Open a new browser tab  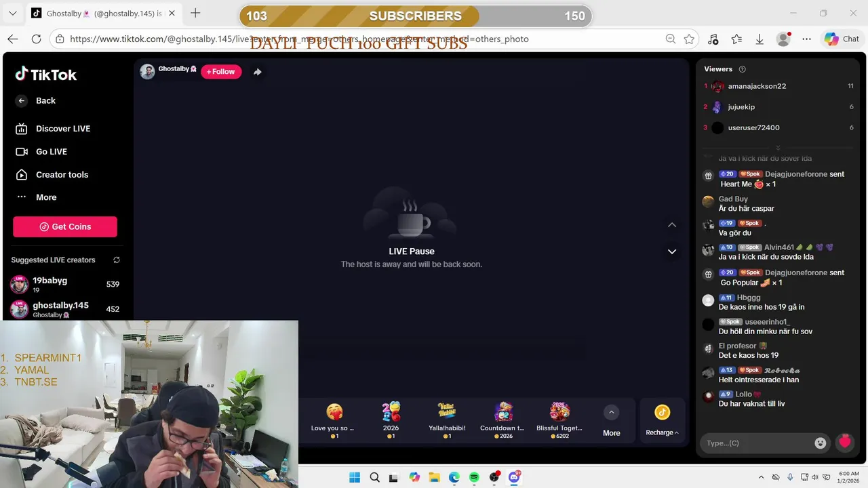pos(195,13)
